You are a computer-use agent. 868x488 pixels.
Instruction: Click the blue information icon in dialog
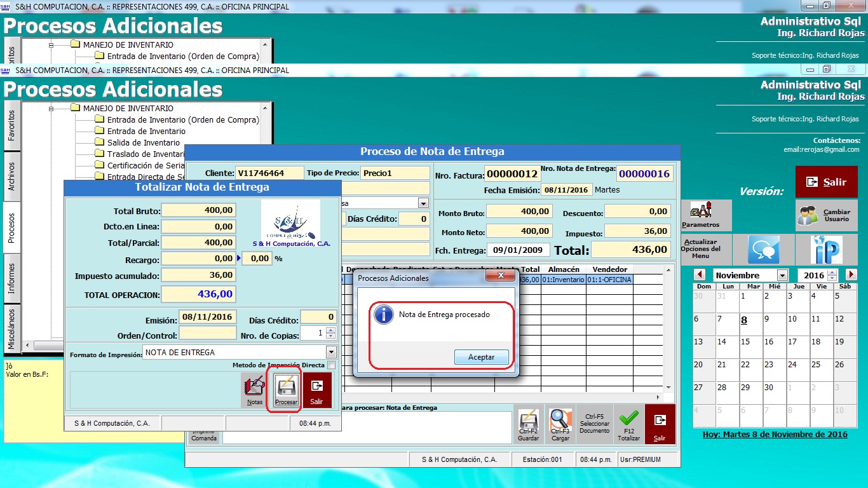(383, 315)
